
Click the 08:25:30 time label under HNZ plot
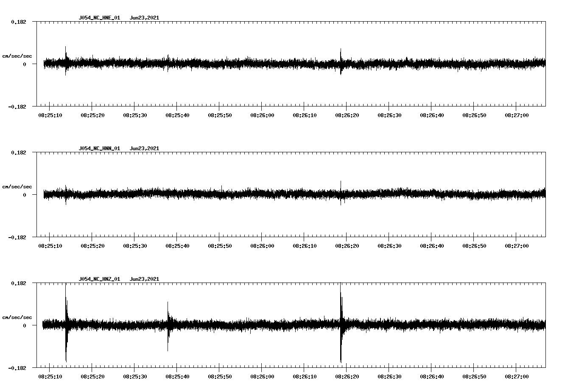[x=135, y=377]
